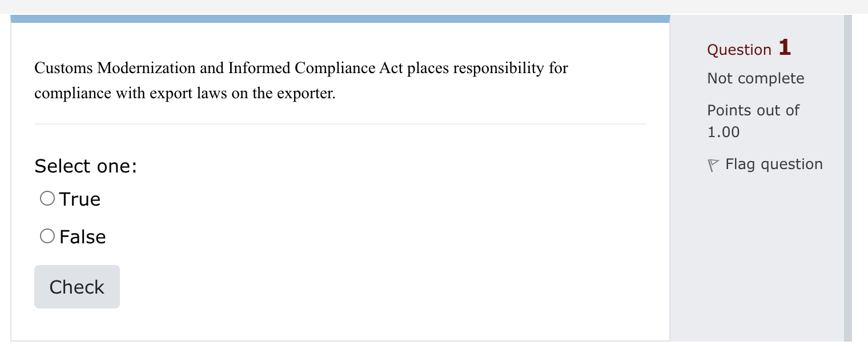Select the True radio button
Image resolution: width=868 pixels, height=353 pixels.
47,198
